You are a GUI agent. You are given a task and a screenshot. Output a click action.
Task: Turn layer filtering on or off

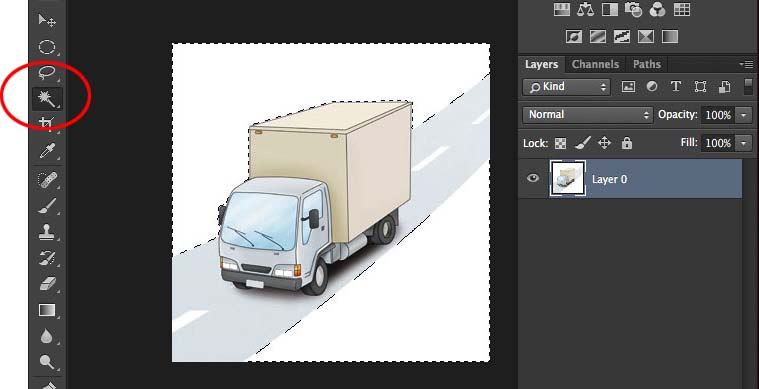[x=748, y=87]
